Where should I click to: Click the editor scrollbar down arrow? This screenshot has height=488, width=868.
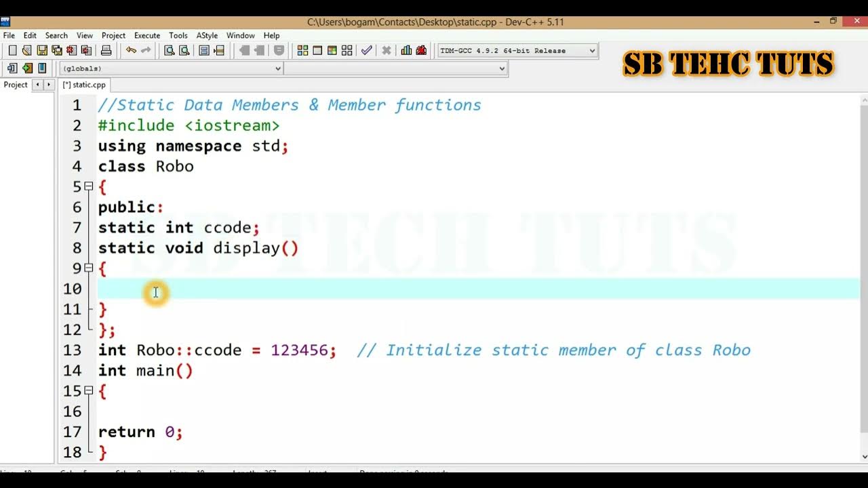864,455
